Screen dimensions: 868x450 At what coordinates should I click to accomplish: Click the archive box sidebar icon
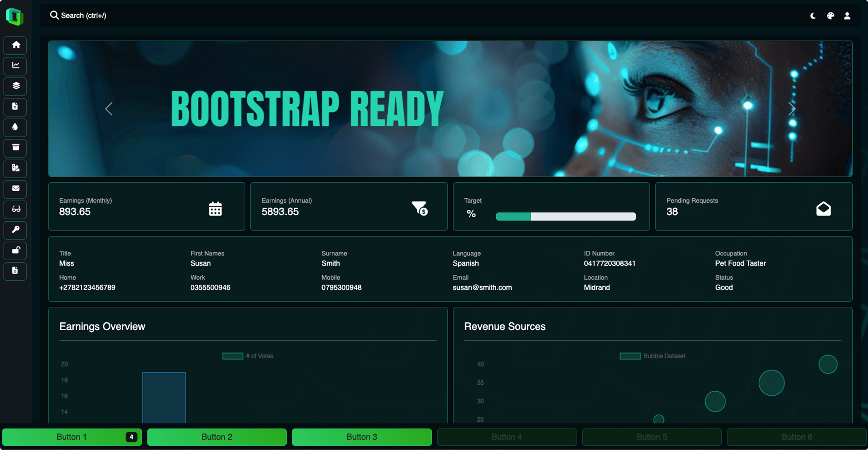click(15, 148)
